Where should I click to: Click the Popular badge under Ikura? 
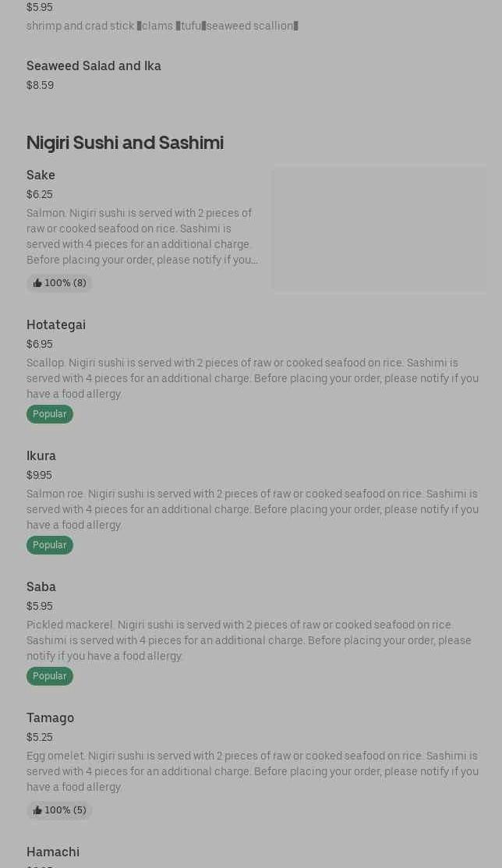tap(50, 545)
